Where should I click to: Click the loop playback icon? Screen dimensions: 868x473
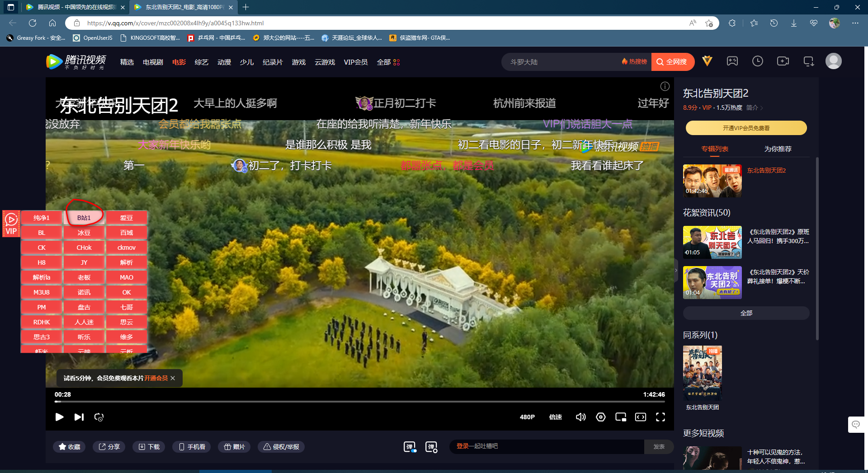tap(99, 417)
